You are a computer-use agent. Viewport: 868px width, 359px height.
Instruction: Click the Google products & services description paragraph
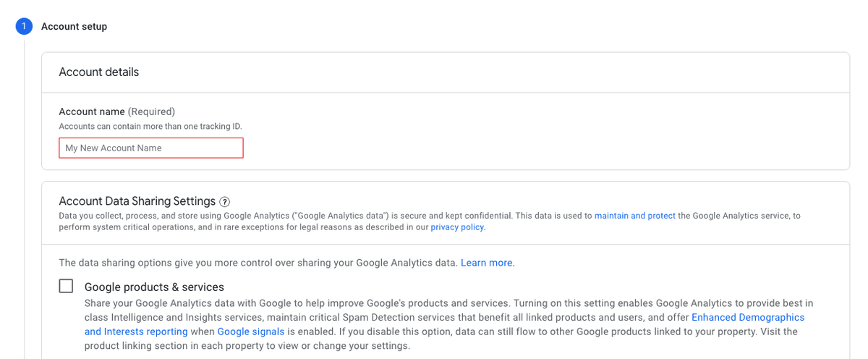click(x=448, y=324)
